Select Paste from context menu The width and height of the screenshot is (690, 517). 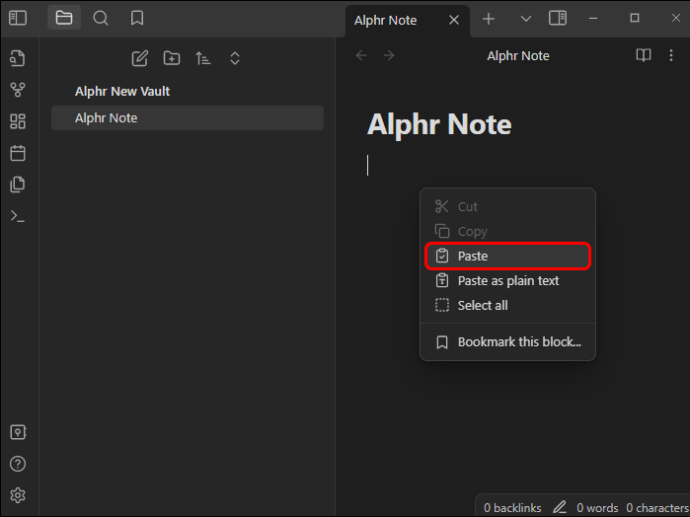pyautogui.click(x=508, y=256)
